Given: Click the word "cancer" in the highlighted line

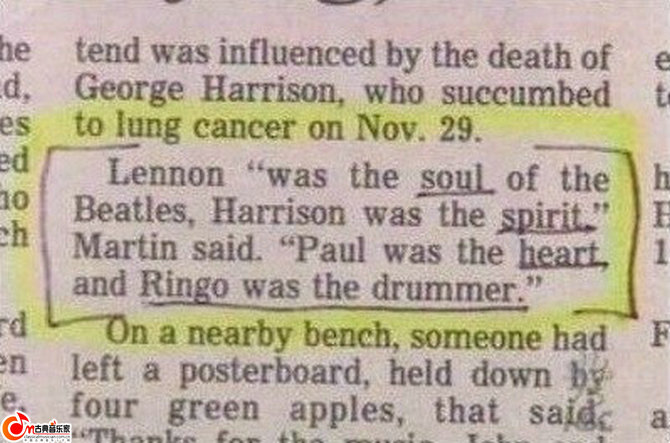Looking at the screenshot, I should [244, 127].
